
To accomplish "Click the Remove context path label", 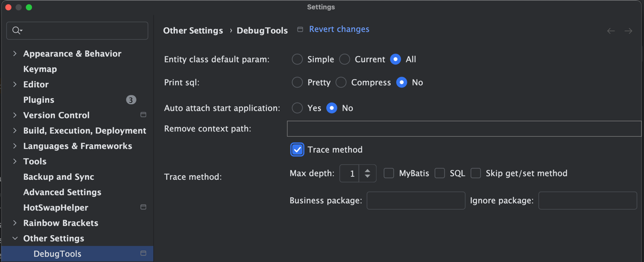I will tap(208, 128).
